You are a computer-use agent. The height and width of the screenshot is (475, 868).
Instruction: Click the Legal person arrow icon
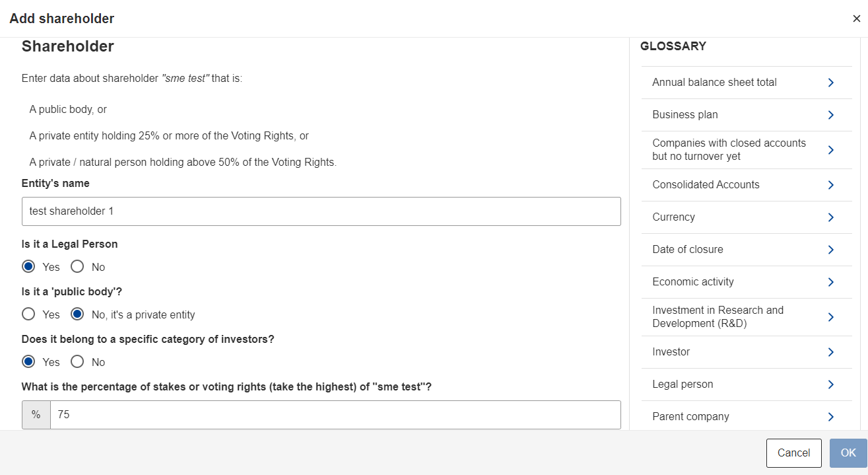click(830, 384)
